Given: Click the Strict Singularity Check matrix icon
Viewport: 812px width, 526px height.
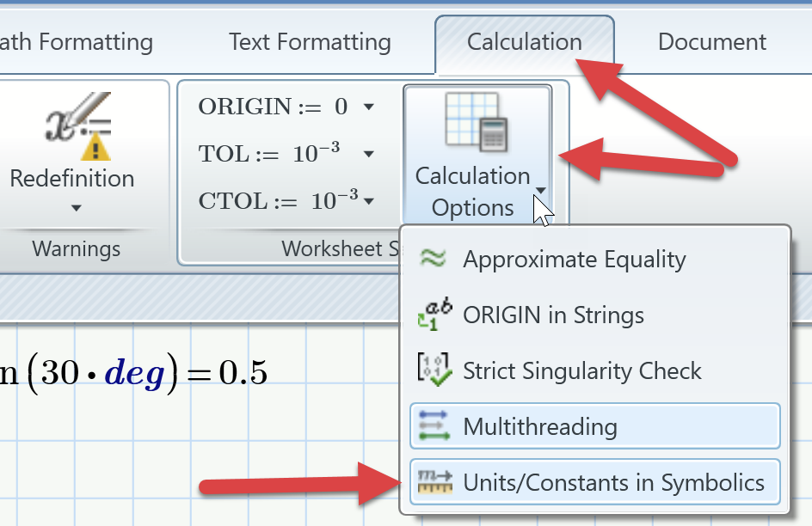Looking at the screenshot, I should (x=435, y=370).
